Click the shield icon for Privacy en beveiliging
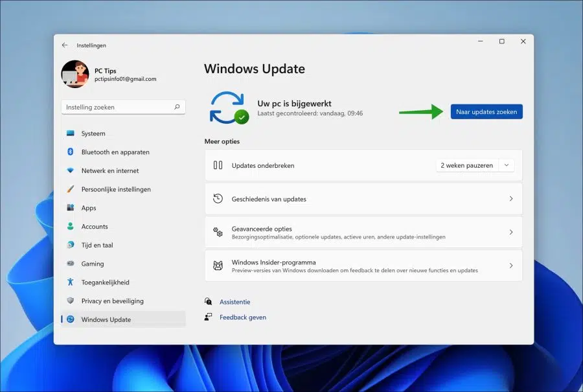This screenshot has height=392, width=583. (x=70, y=301)
